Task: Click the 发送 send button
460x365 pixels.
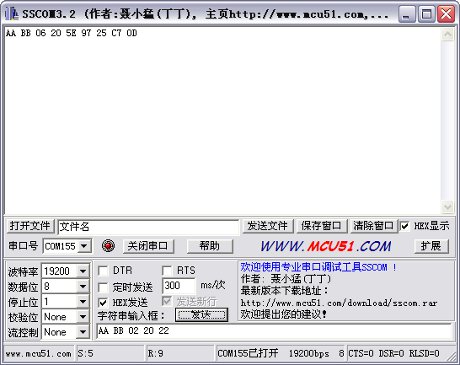Action: pyautogui.click(x=201, y=315)
